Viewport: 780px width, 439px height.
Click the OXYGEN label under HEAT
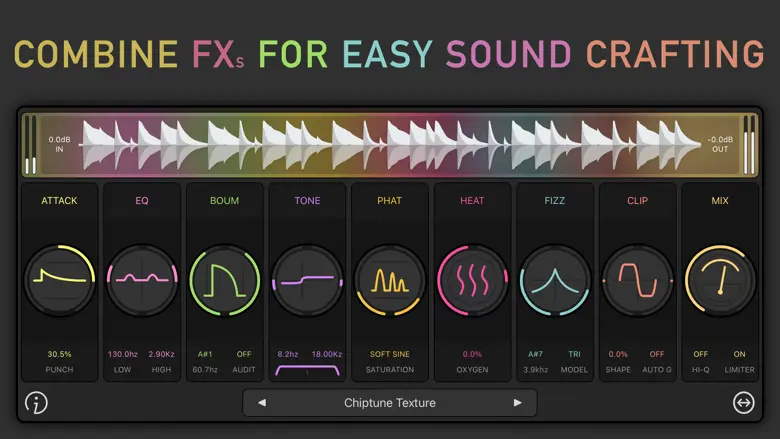472,369
